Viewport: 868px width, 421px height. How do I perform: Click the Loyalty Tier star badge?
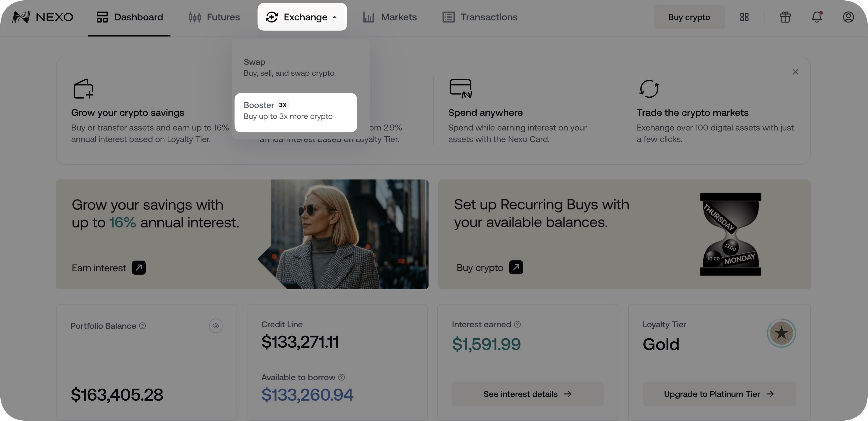coord(781,333)
